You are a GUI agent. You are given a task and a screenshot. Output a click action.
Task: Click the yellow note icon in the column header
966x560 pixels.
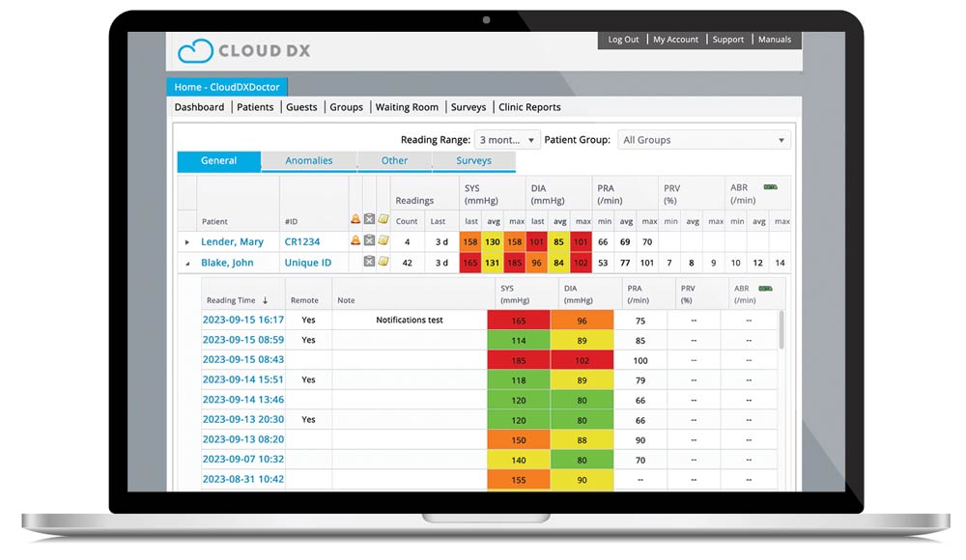[384, 219]
